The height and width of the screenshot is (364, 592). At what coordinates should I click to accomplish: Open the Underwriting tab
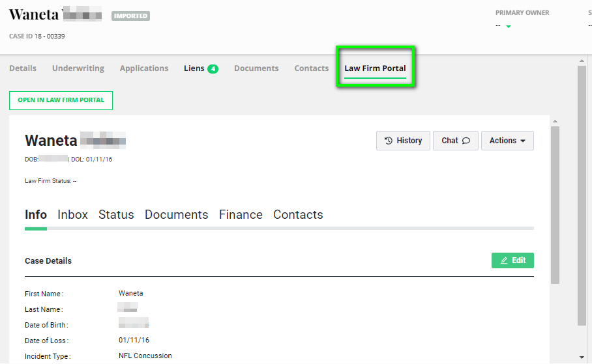[78, 68]
